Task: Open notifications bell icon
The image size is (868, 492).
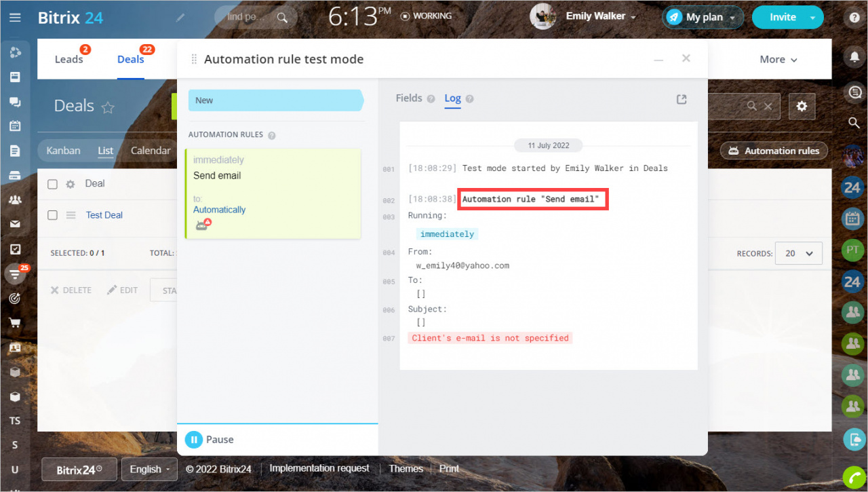Action: [x=854, y=58]
